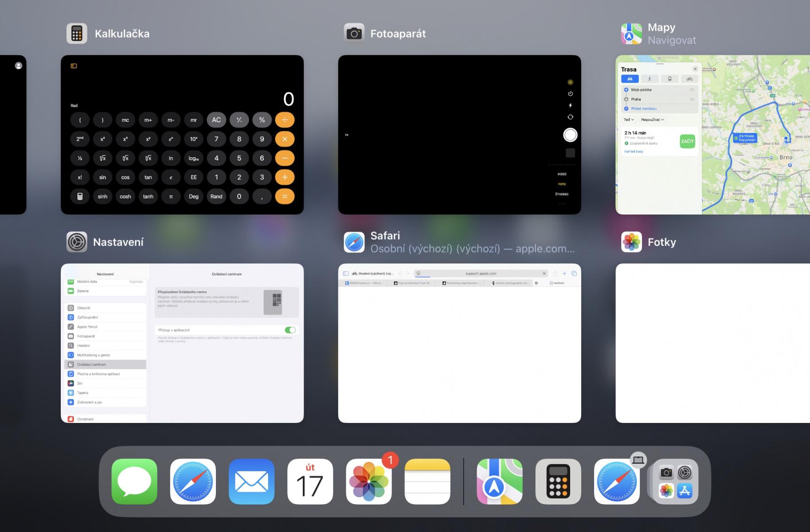Screen dimensions: 810x532
Task: Open Photos in the dock with badge 1
Action: click(x=369, y=481)
